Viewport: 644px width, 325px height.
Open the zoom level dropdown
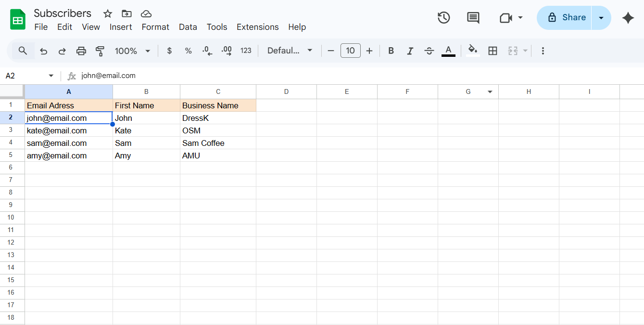click(x=132, y=51)
